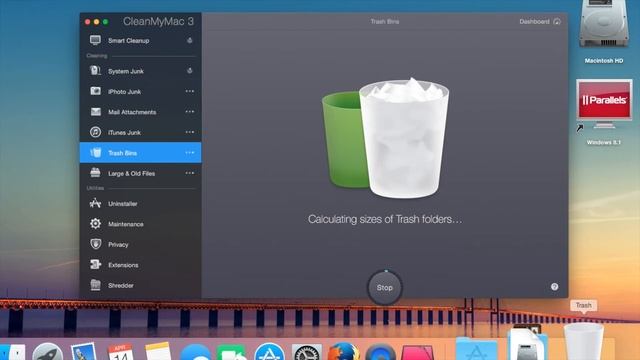Open Launchpad rocket in the Dock
This screenshot has height=360, width=640.
pyautogui.click(x=47, y=351)
